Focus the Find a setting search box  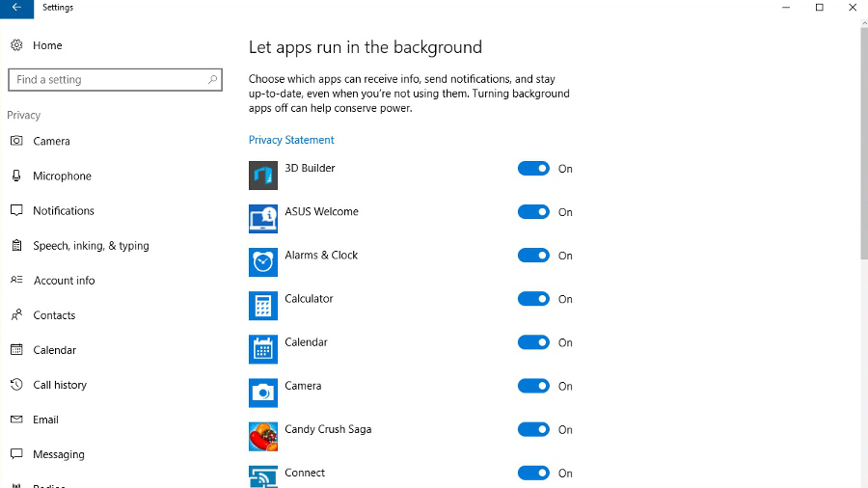(115, 80)
